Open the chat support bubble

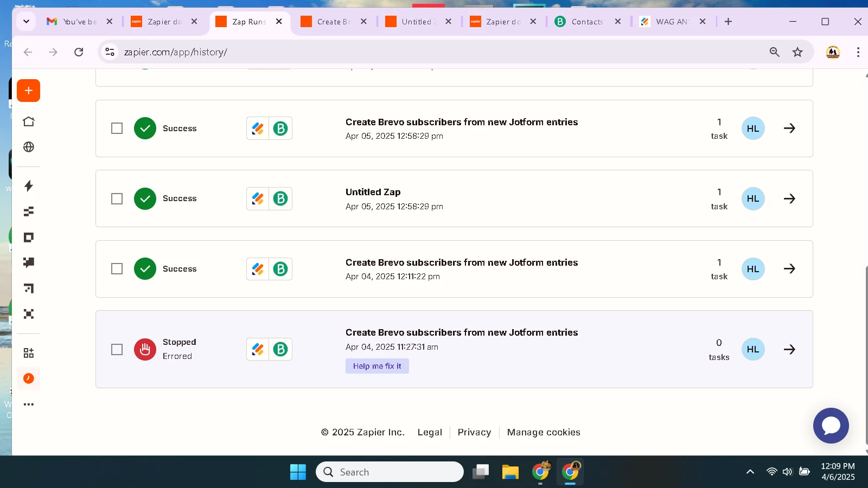(831, 426)
